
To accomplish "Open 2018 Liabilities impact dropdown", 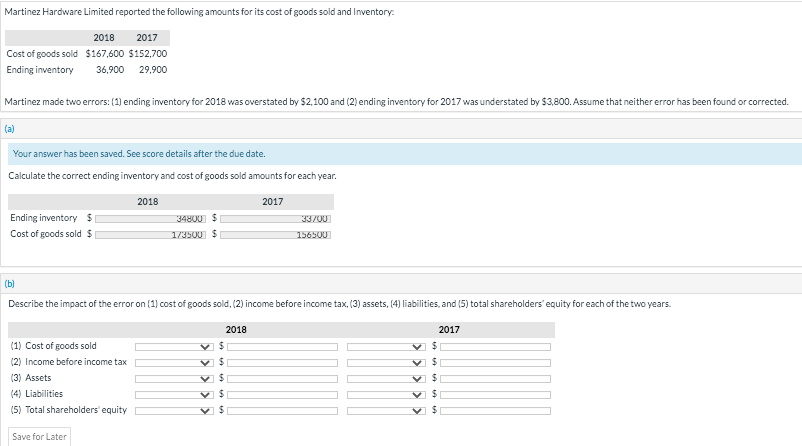I will pos(174,395).
